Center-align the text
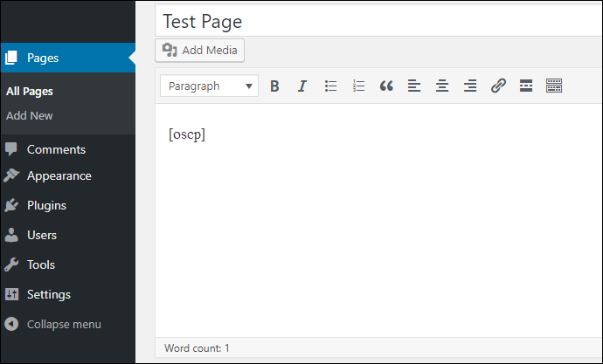Image resolution: width=603 pixels, height=364 pixels. [442, 86]
